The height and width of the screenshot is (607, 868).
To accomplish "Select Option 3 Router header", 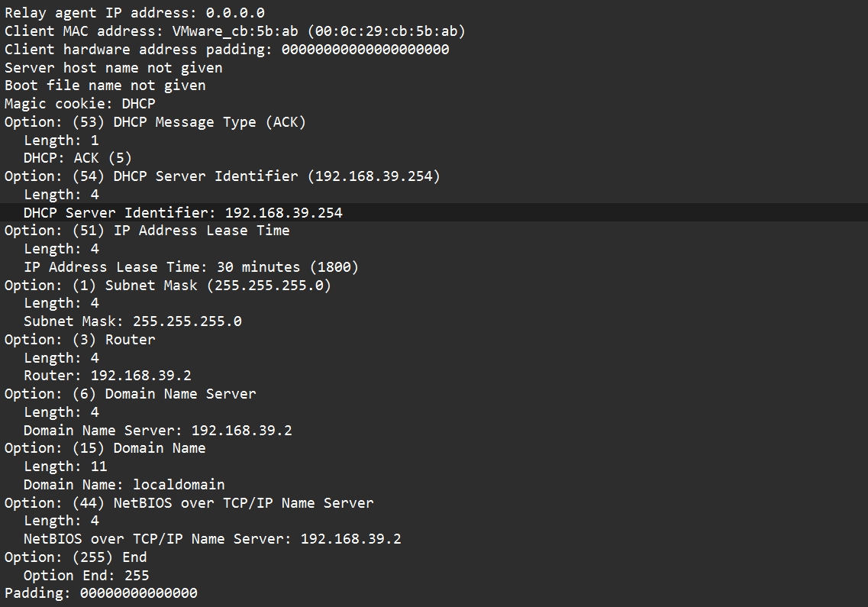I will (79, 340).
